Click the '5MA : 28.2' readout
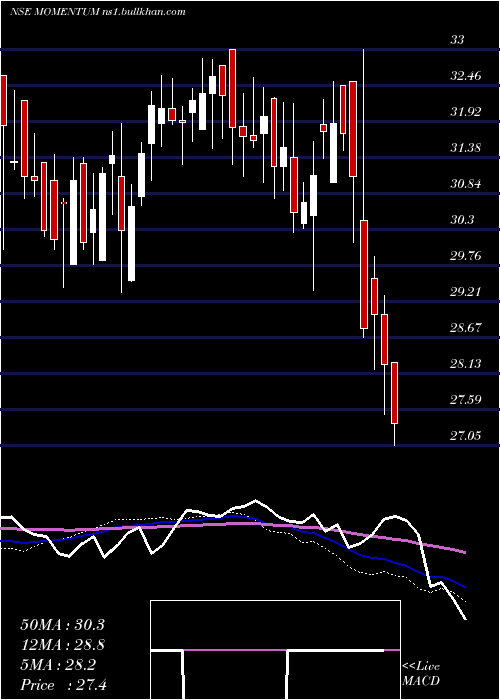 pyautogui.click(x=57, y=665)
